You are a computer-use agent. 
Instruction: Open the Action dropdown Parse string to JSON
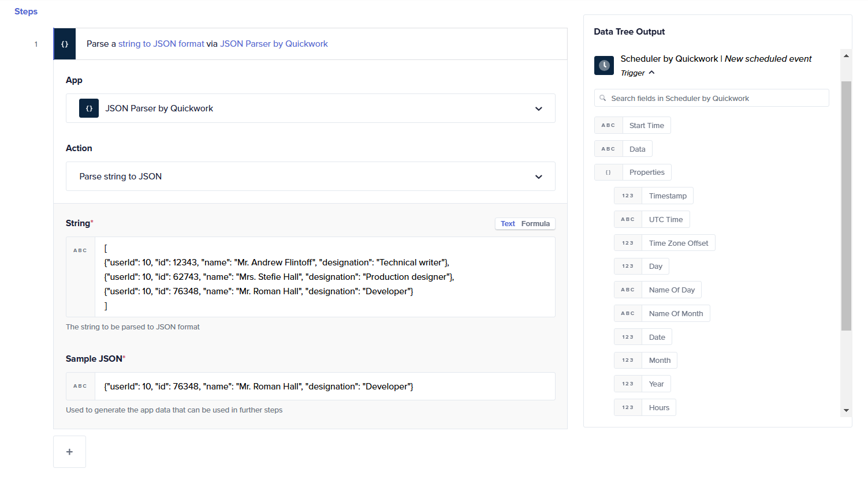tap(538, 177)
